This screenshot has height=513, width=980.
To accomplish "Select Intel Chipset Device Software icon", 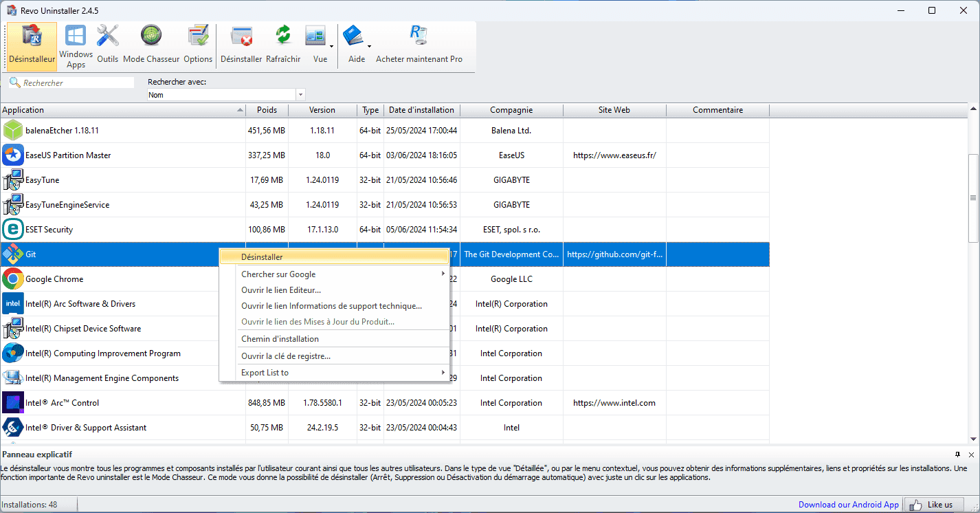I will coord(13,328).
